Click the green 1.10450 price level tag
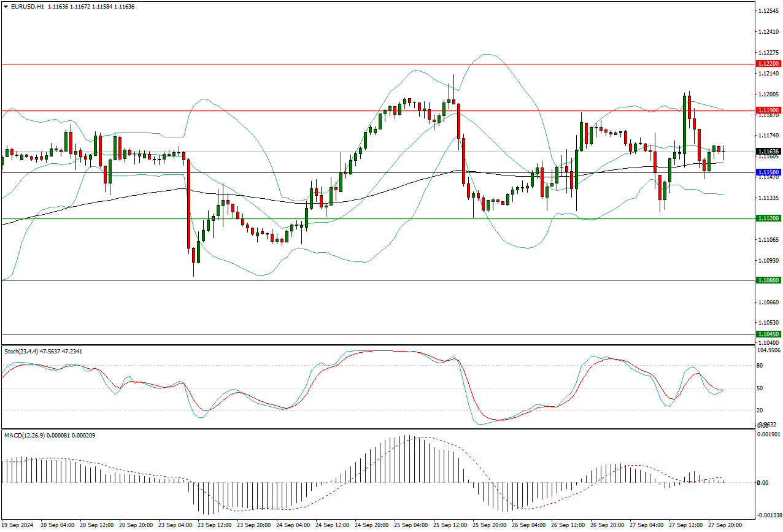This screenshot has width=783, height=532. 768,334
